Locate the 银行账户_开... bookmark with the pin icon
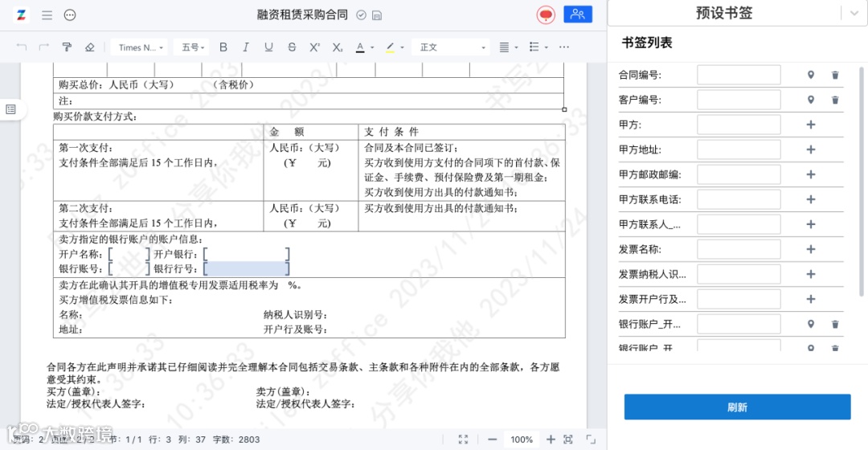The height and width of the screenshot is (450, 868). pos(810,325)
